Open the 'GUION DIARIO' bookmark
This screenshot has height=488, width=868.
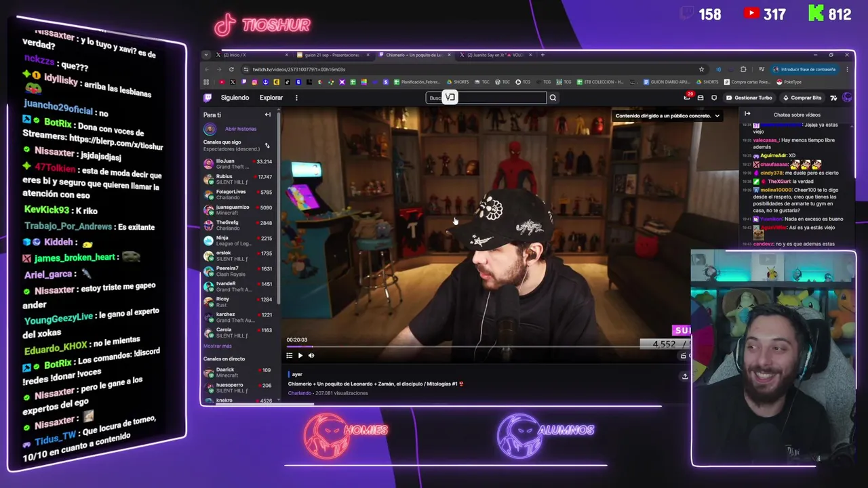[667, 82]
